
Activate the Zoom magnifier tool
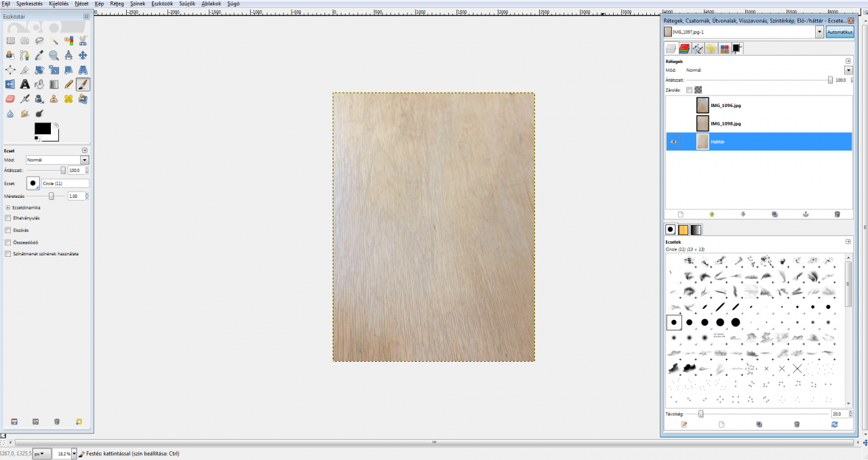(54, 56)
